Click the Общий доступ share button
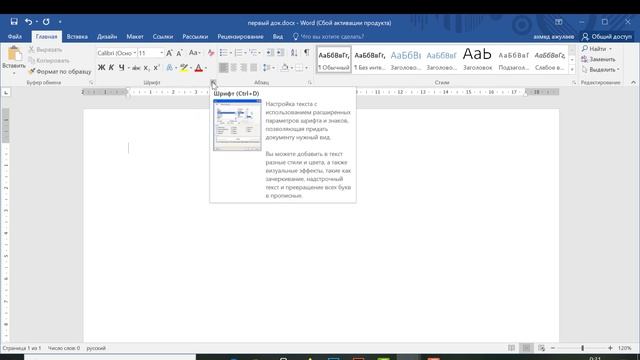 [607, 37]
